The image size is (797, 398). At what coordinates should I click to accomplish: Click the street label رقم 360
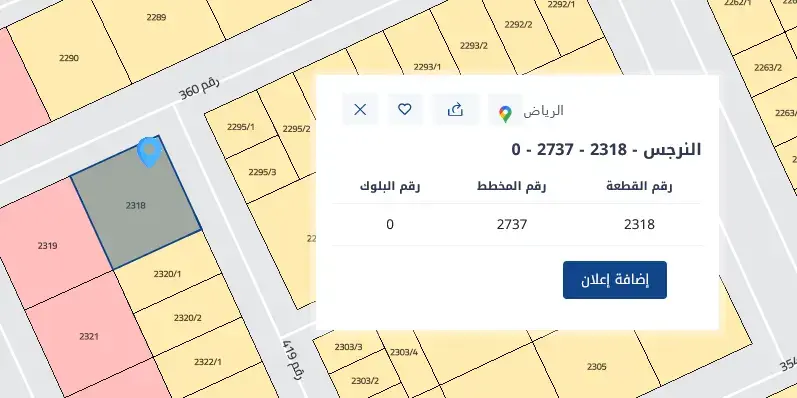[x=199, y=87]
